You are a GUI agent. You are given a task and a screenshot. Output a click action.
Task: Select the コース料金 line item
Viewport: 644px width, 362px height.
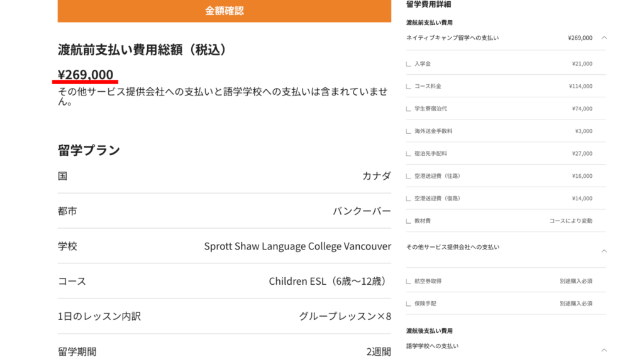[503, 86]
